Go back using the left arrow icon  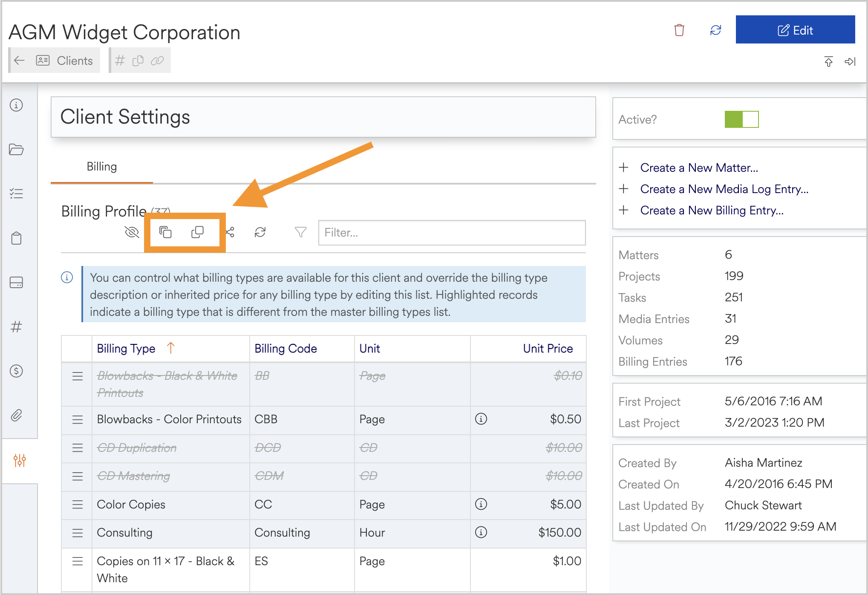[20, 61]
